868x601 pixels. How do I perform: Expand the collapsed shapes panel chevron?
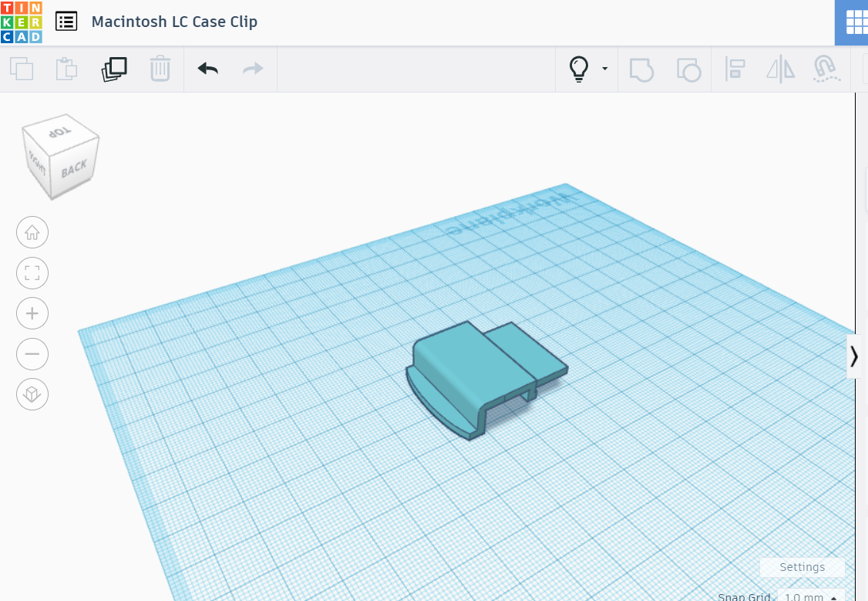tap(854, 356)
